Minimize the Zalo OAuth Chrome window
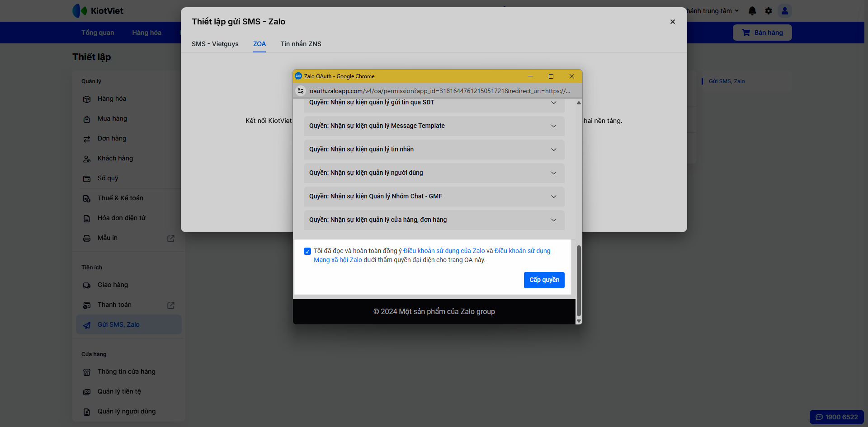 pos(530,76)
